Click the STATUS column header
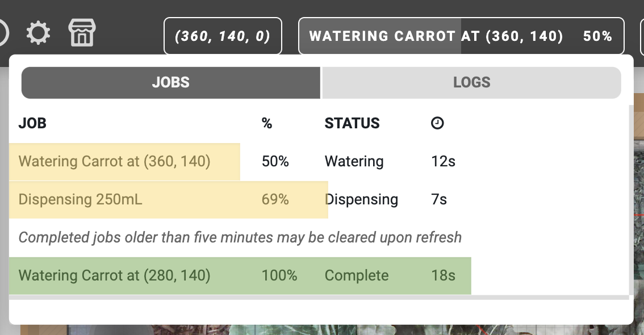This screenshot has width=644, height=335. pyautogui.click(x=352, y=123)
